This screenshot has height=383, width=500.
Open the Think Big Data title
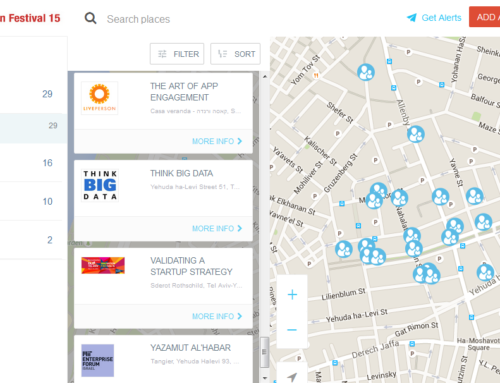point(182,173)
